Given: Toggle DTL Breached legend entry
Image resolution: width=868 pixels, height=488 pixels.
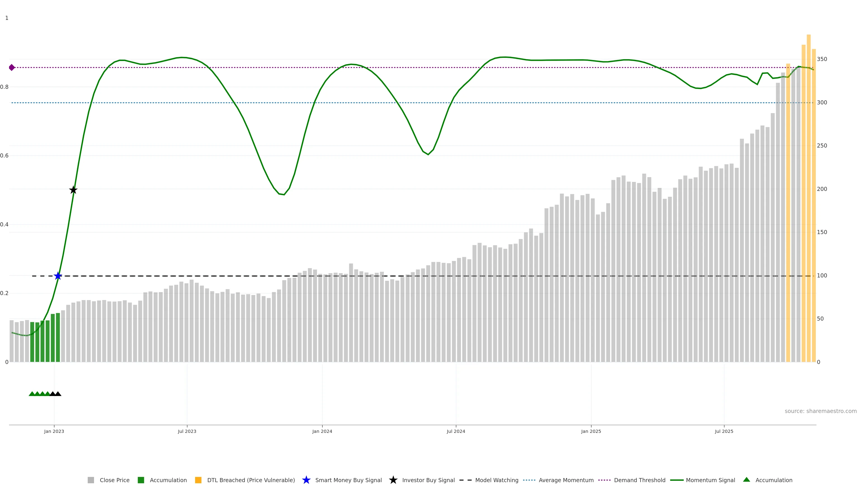Looking at the screenshot, I should click(251, 480).
